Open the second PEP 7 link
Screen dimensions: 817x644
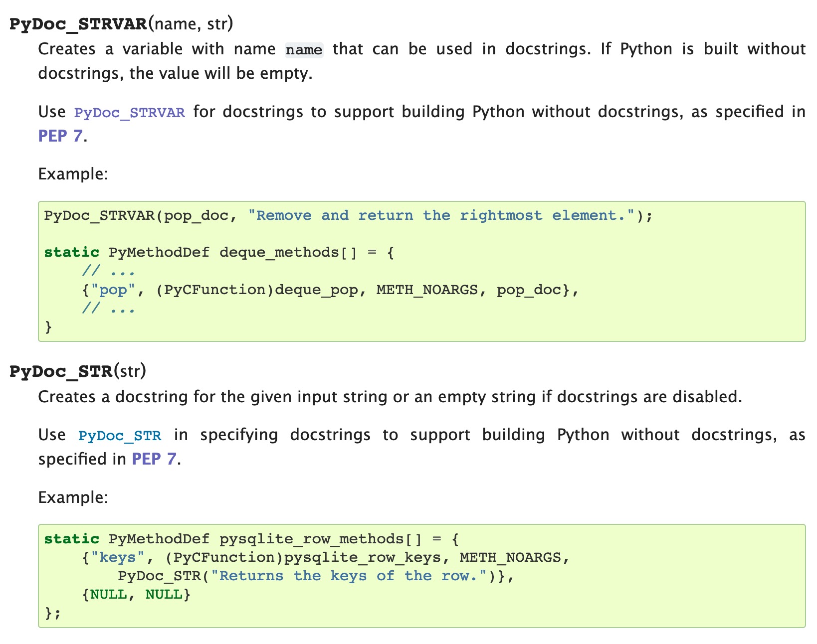[x=154, y=459]
